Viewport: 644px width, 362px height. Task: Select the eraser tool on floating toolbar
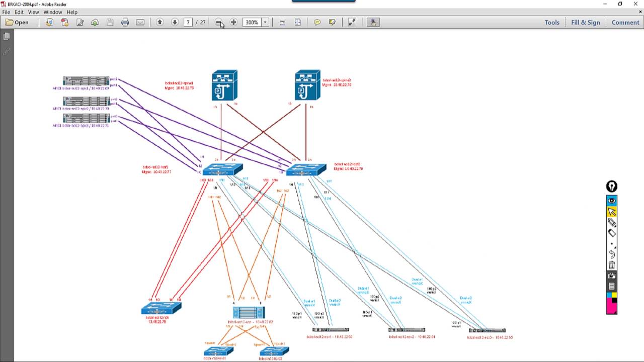click(611, 233)
